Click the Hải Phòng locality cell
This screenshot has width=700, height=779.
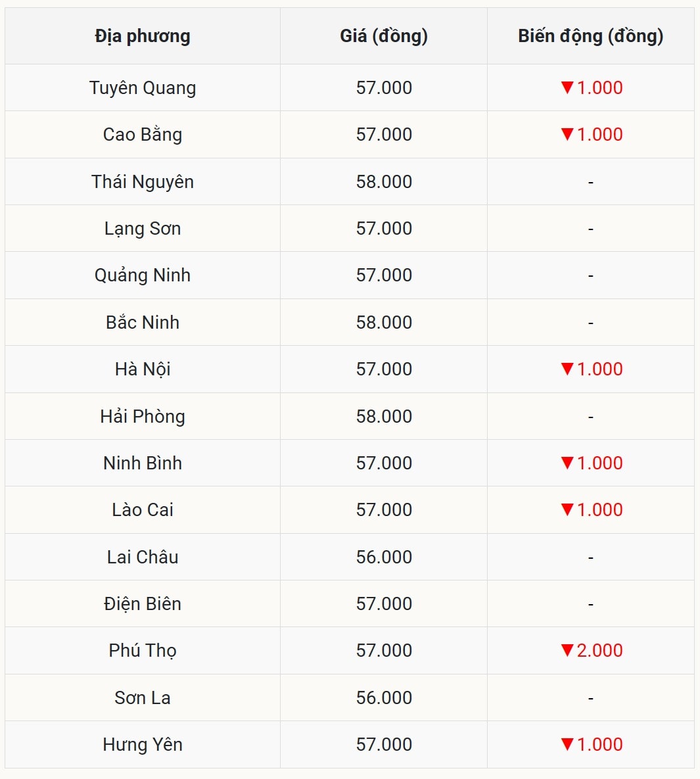coord(143,416)
